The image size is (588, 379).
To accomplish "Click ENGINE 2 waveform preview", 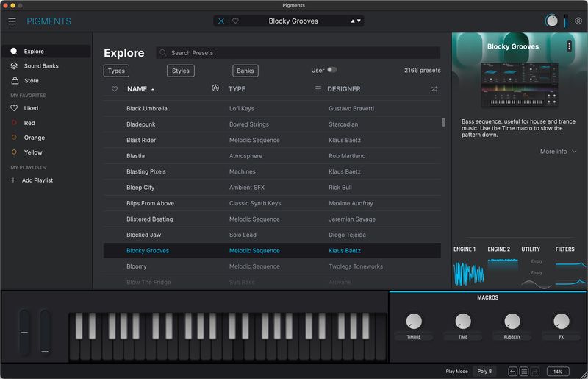I will coord(503,265).
